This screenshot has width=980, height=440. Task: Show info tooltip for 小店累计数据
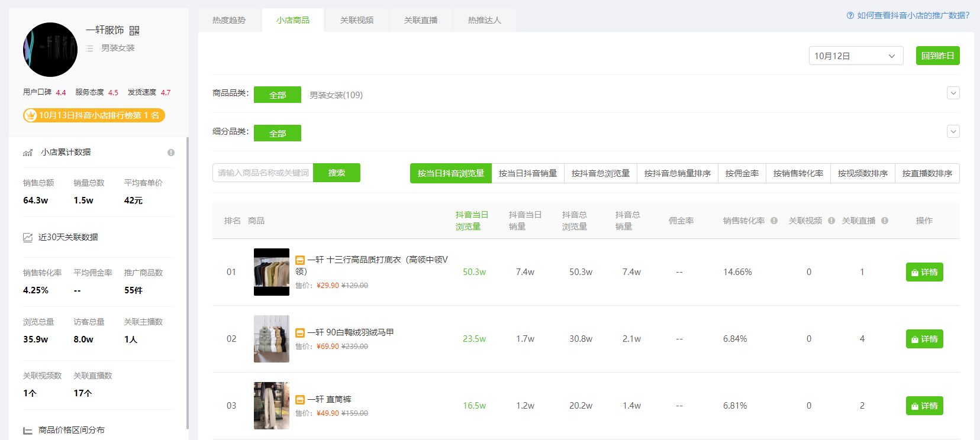(171, 153)
